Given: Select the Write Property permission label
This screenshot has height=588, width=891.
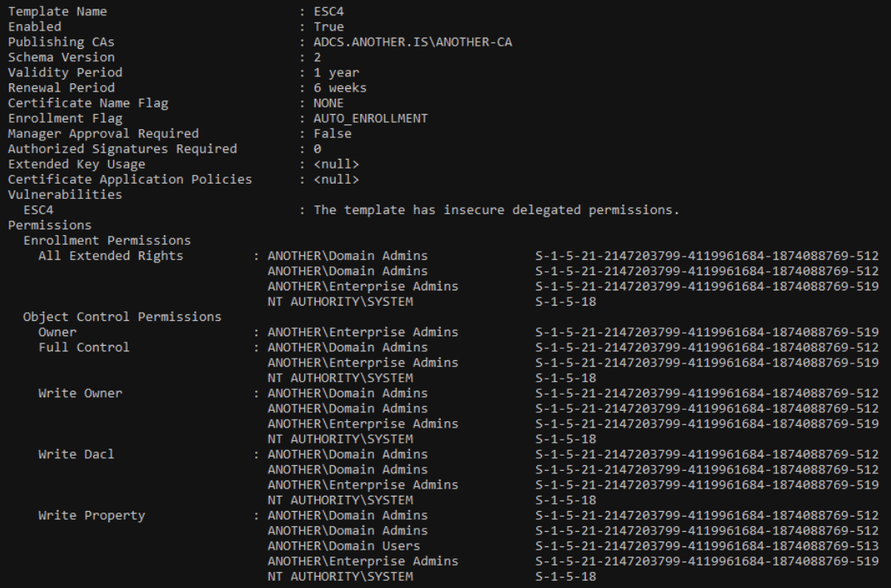Looking at the screenshot, I should tap(92, 515).
